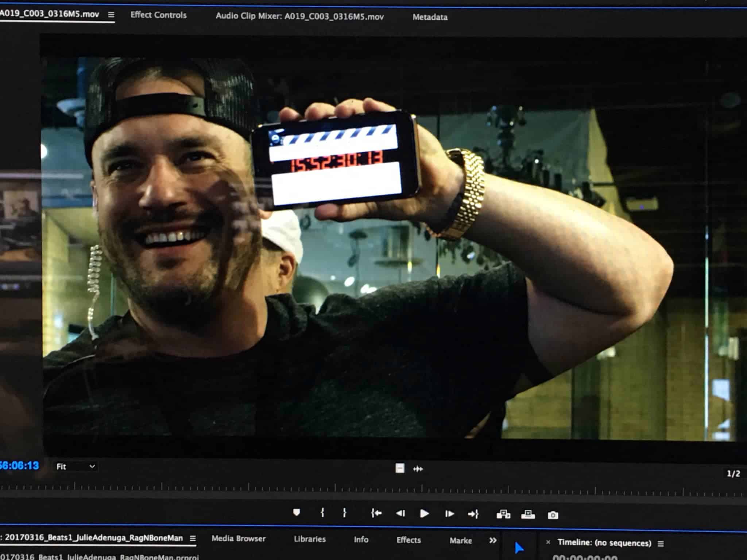Switch to the Effect Controls tab
The image size is (747, 560).
pos(158,15)
